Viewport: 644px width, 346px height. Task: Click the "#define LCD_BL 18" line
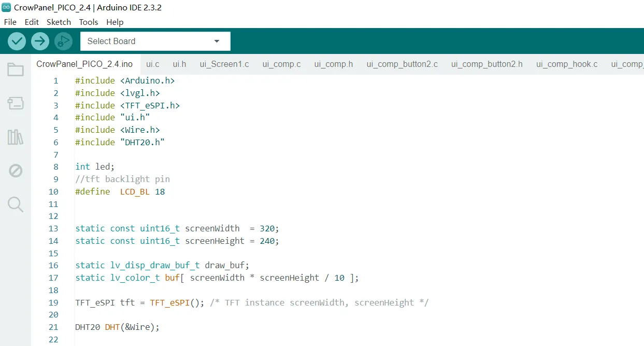[x=120, y=192]
